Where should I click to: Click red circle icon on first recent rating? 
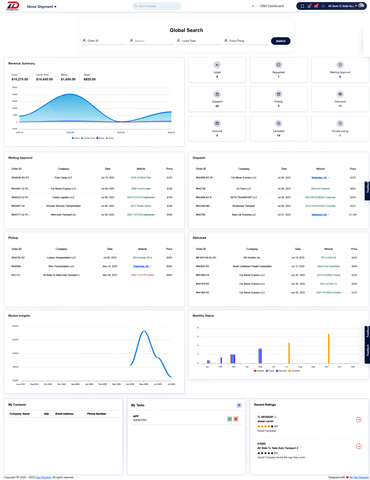tap(359, 420)
